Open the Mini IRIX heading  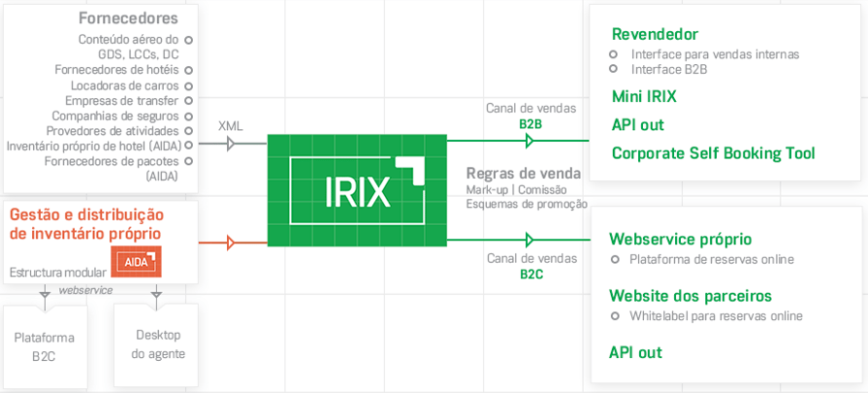(644, 96)
